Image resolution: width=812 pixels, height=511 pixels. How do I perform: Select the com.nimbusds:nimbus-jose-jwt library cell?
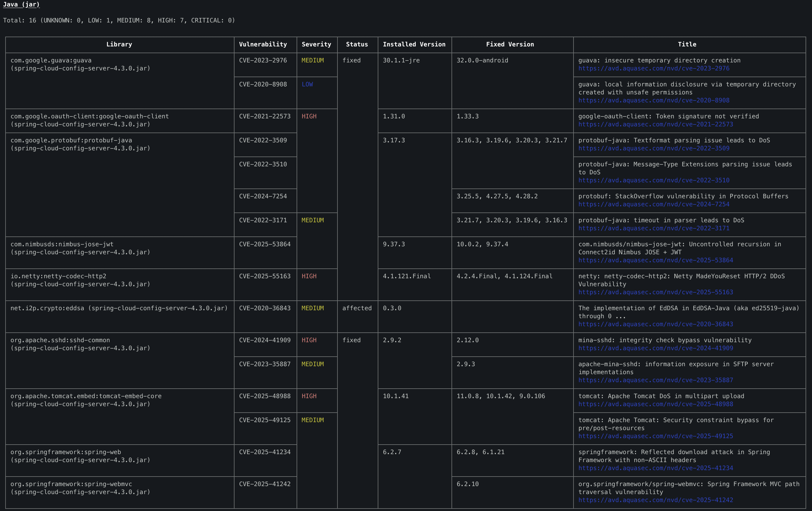[120, 253]
